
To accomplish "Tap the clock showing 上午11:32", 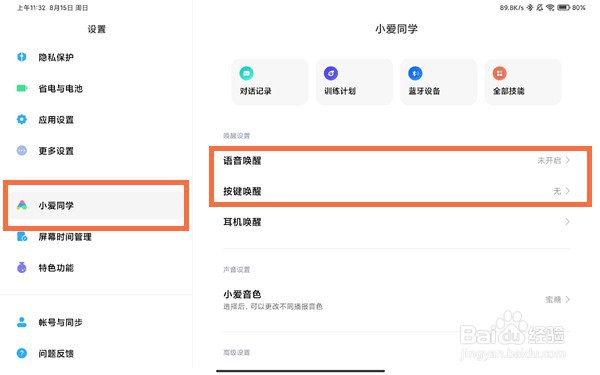I will (x=31, y=8).
